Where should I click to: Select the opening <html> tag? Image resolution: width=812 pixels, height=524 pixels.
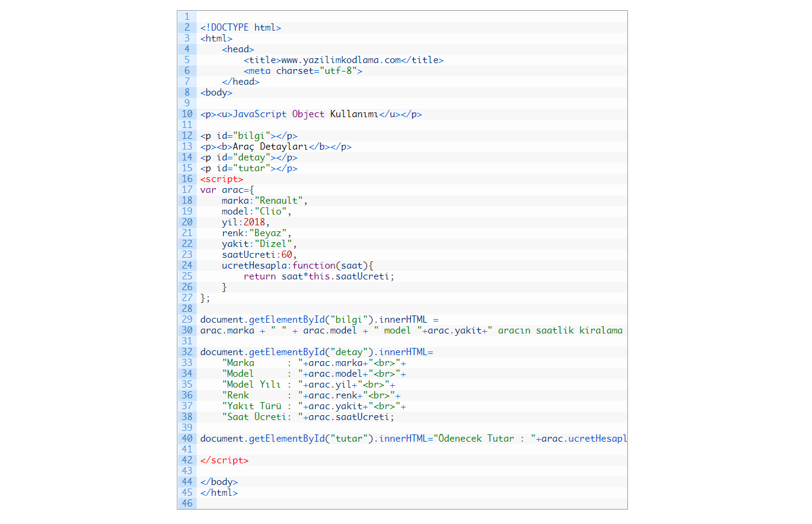(217, 38)
